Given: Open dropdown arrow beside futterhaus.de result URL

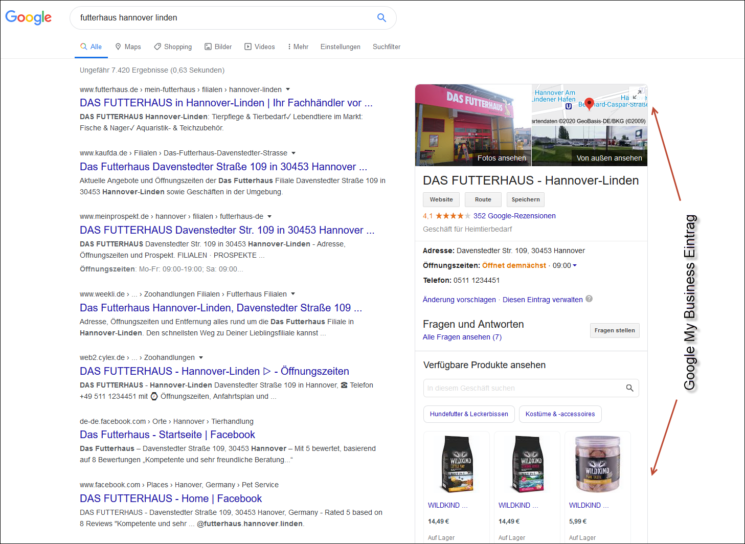Looking at the screenshot, I should 288,89.
